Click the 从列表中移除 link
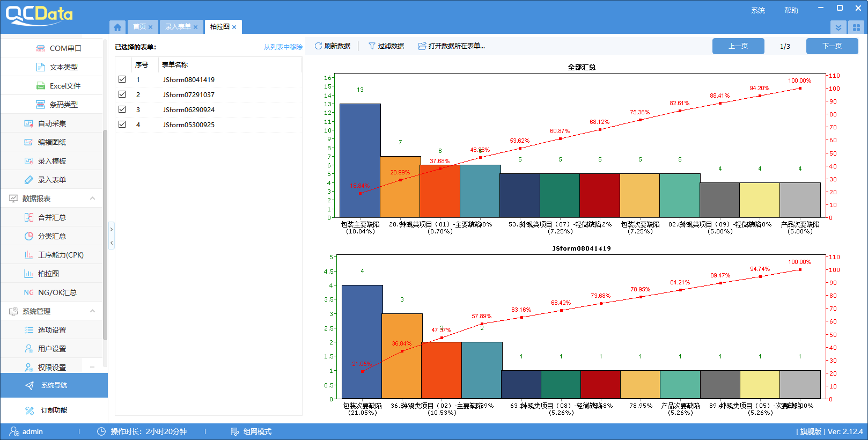 283,47
